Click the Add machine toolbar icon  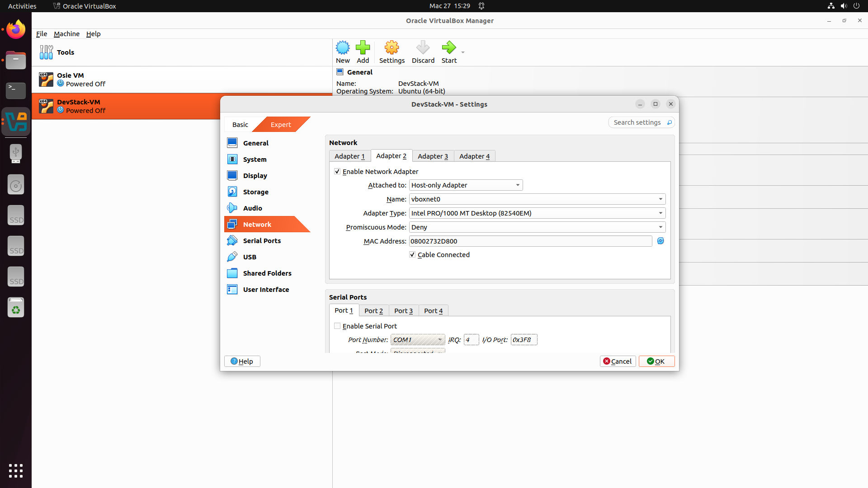pyautogui.click(x=363, y=52)
